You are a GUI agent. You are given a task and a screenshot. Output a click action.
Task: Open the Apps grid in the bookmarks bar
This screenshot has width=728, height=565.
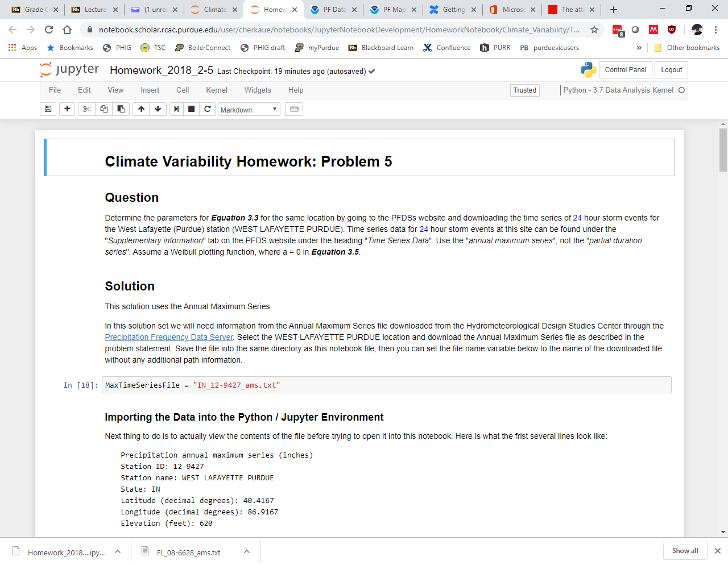coord(23,48)
